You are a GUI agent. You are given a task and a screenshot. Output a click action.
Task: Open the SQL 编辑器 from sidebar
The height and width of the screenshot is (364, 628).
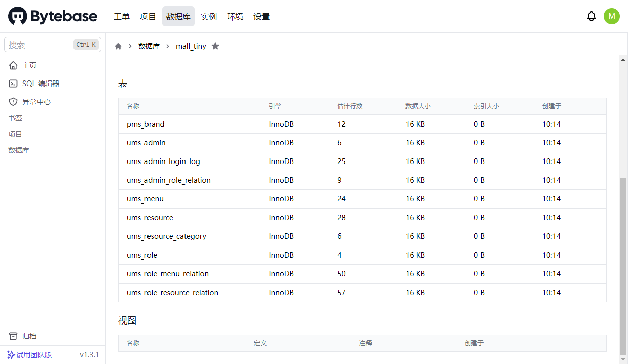click(x=41, y=84)
